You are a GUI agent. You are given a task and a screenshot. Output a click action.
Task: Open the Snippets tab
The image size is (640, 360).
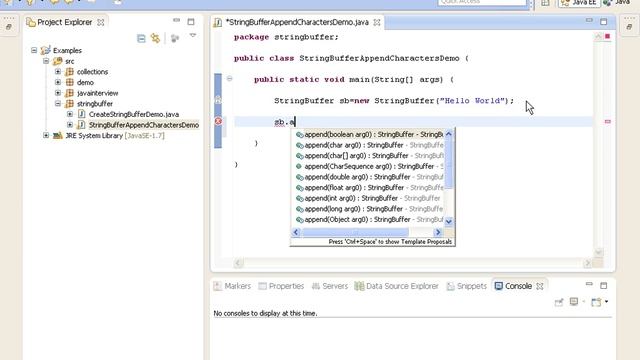point(467,286)
